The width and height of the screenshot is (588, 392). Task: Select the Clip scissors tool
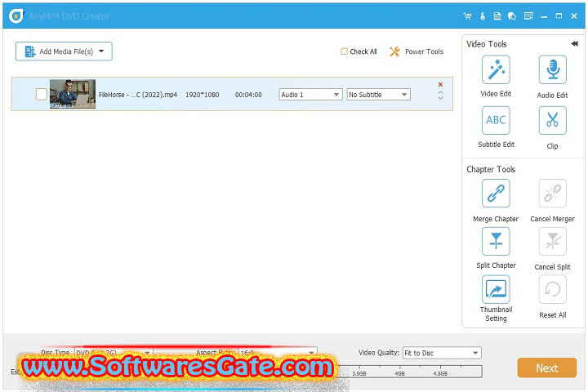[552, 120]
